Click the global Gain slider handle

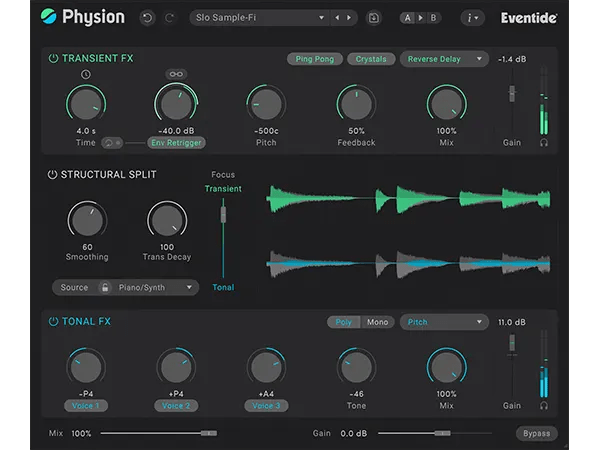click(442, 433)
